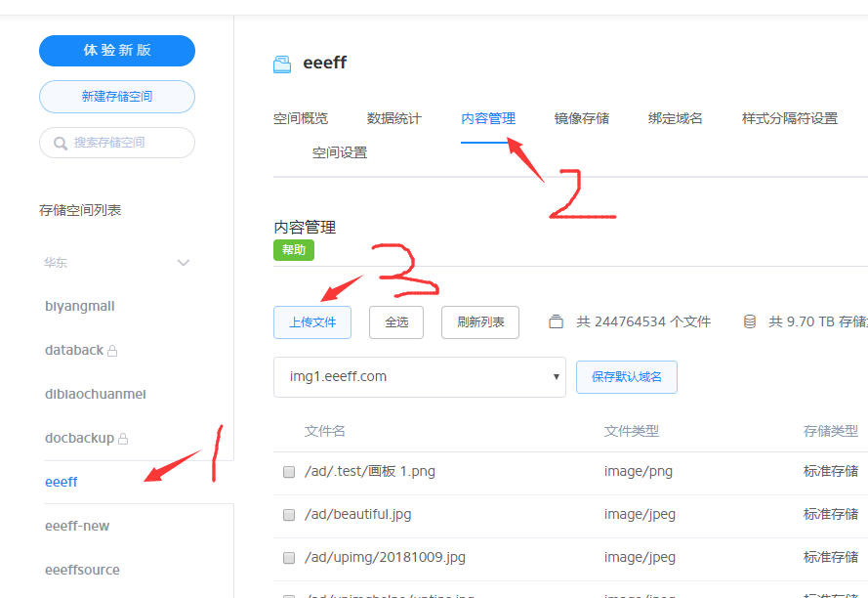Select the eeeff bucket in the sidebar
The width and height of the screenshot is (868, 598).
(x=61, y=481)
